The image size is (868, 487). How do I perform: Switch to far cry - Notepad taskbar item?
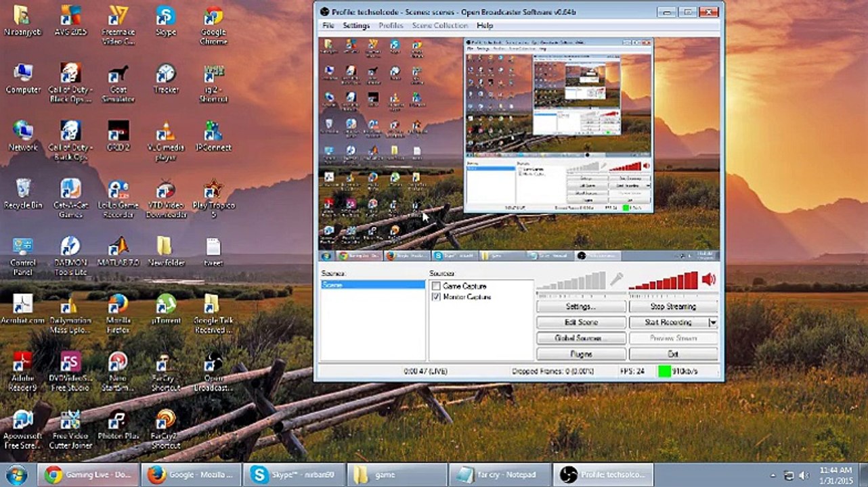tap(500, 475)
